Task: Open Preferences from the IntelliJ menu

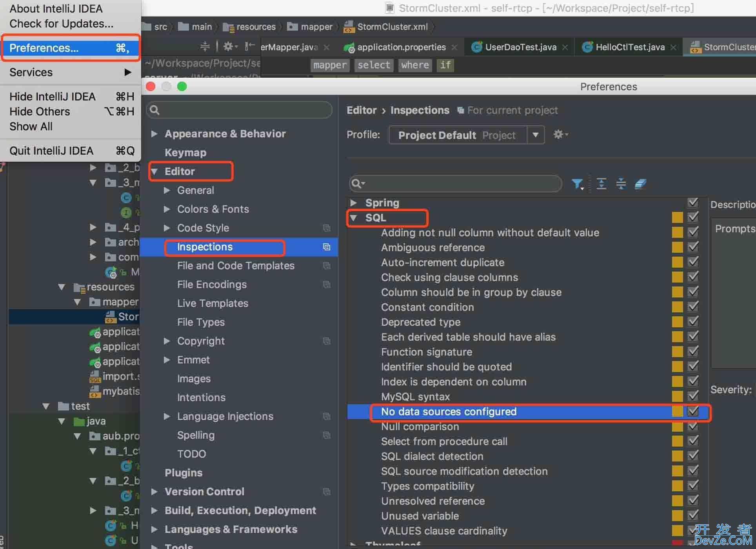Action: [71, 48]
